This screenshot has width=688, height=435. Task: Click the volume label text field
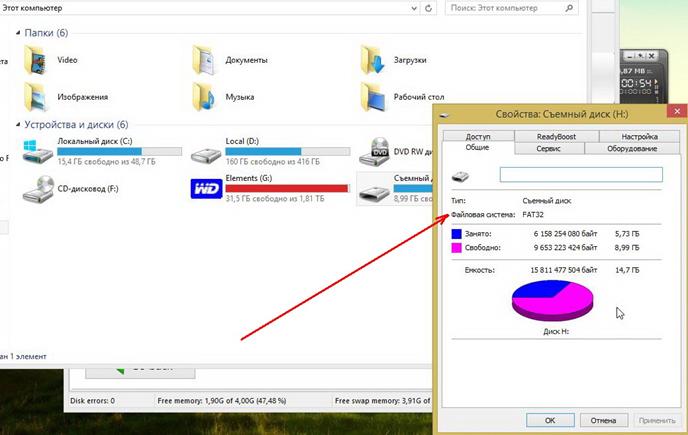pyautogui.click(x=580, y=174)
